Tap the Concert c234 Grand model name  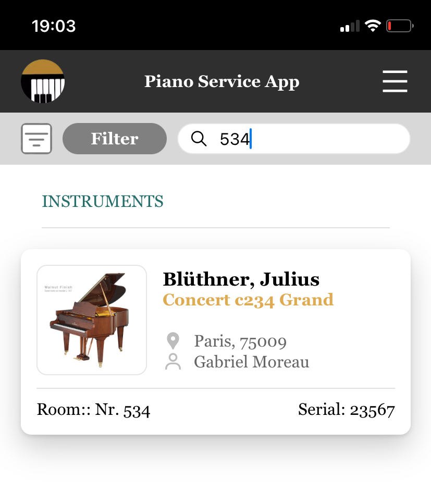pyautogui.click(x=248, y=300)
